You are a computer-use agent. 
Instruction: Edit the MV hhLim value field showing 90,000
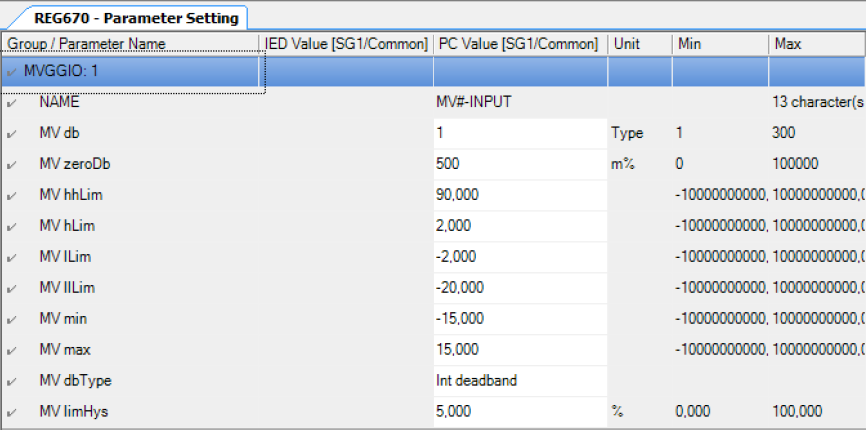[x=520, y=195]
